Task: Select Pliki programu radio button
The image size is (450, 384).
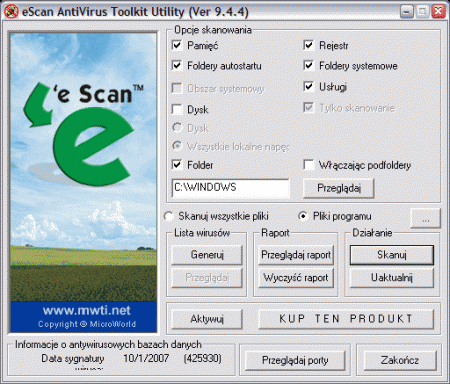Action: point(303,216)
